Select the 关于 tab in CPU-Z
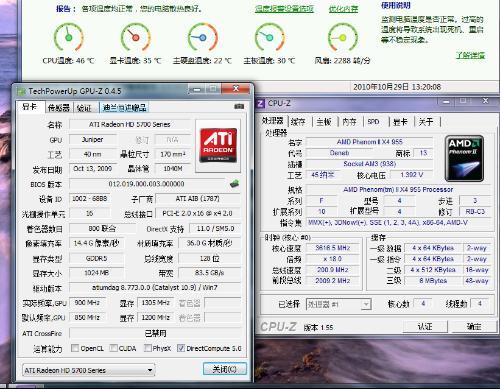Image resolution: width=500 pixels, height=389 pixels. 426,122
